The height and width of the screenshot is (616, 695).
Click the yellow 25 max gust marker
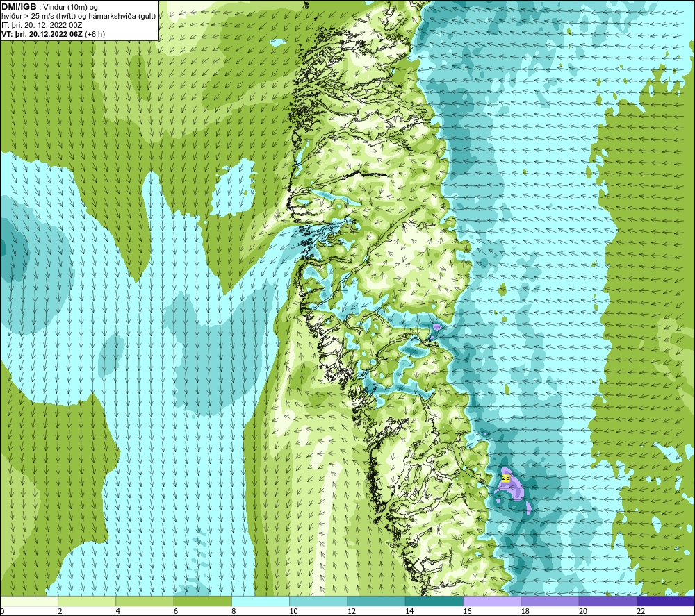point(506,478)
